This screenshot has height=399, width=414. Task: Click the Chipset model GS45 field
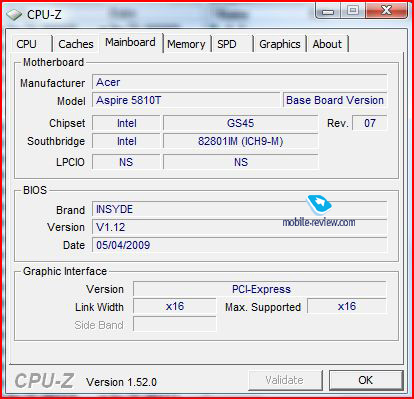pos(240,123)
